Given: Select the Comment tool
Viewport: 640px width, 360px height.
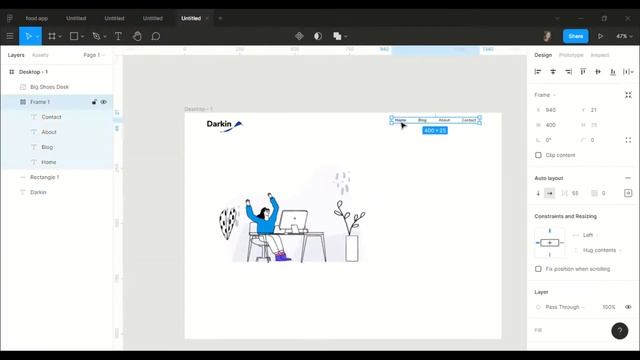Looking at the screenshot, I should click(156, 36).
